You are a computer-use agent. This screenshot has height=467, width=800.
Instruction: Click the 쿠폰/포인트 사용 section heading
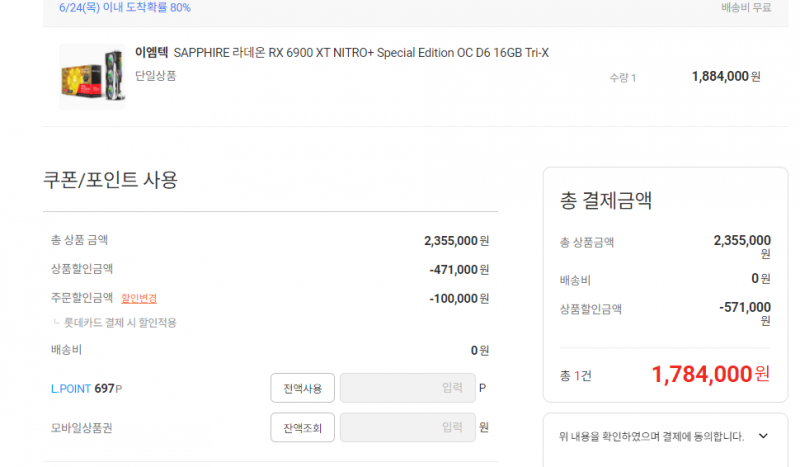110,180
